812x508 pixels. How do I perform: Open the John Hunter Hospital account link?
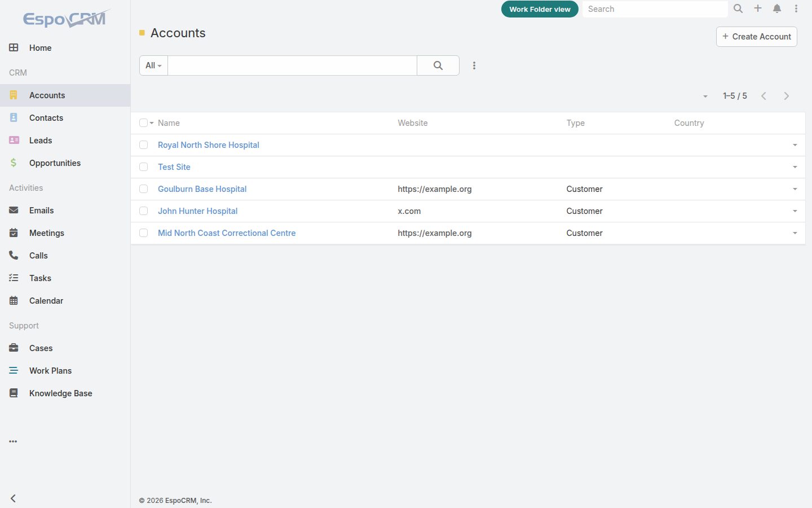[x=197, y=211]
